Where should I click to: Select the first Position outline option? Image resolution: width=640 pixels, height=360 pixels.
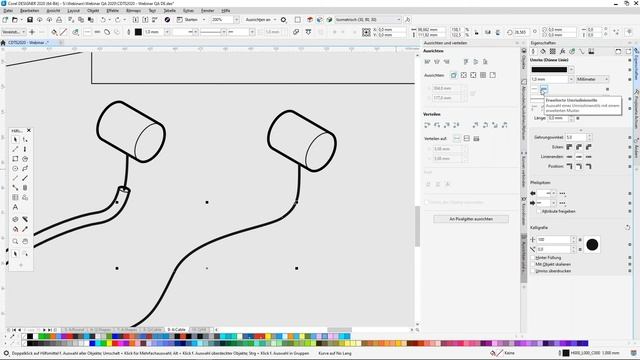pos(569,167)
